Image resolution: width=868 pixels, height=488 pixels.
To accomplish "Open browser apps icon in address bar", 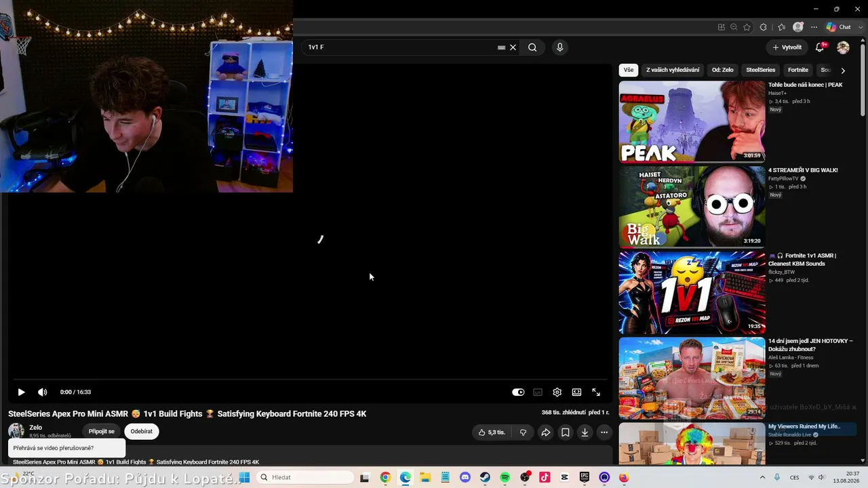I will [721, 27].
